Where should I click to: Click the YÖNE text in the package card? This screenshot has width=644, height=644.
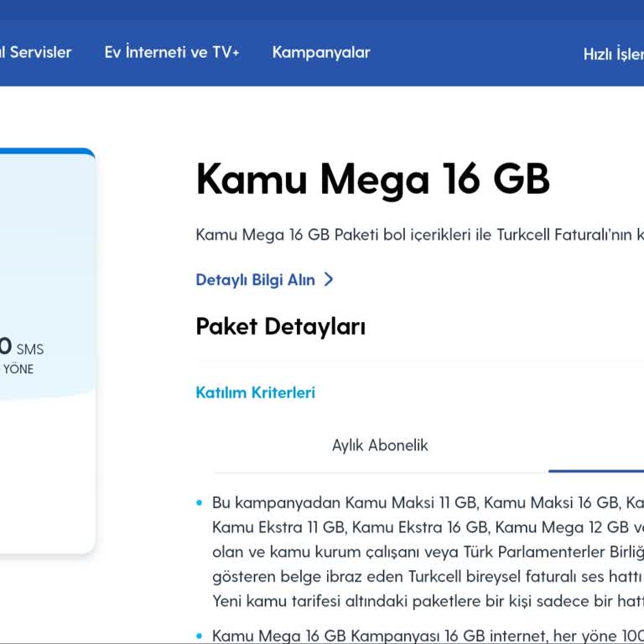pos(18,369)
